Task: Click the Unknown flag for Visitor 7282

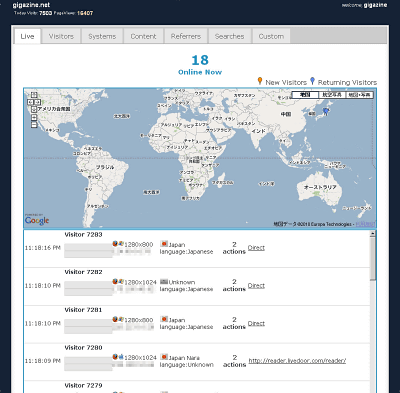Action: click(164, 281)
